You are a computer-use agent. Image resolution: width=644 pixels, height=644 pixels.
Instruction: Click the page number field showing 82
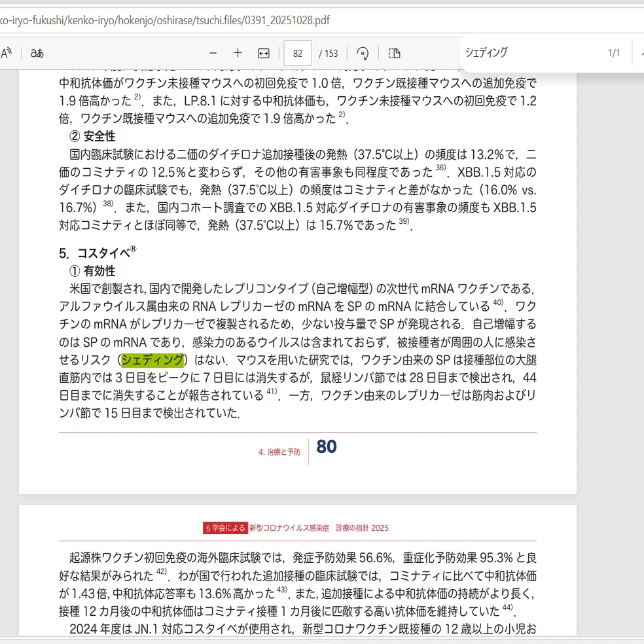(x=298, y=54)
